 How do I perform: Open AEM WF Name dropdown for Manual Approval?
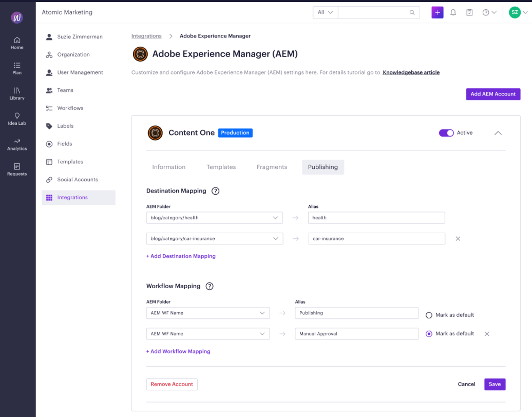pyautogui.click(x=208, y=334)
